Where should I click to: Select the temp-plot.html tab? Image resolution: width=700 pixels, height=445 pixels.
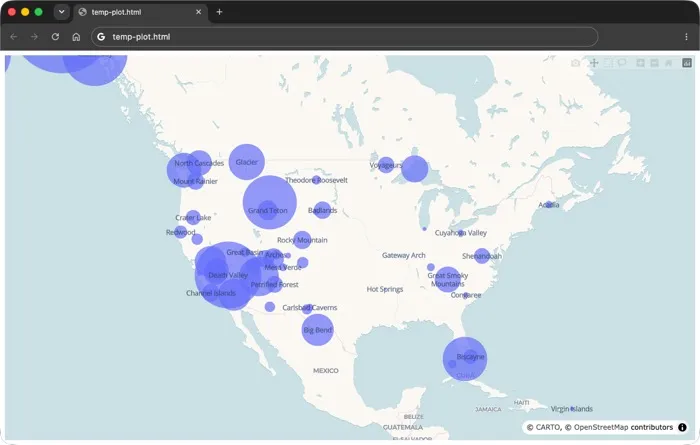[x=140, y=12]
